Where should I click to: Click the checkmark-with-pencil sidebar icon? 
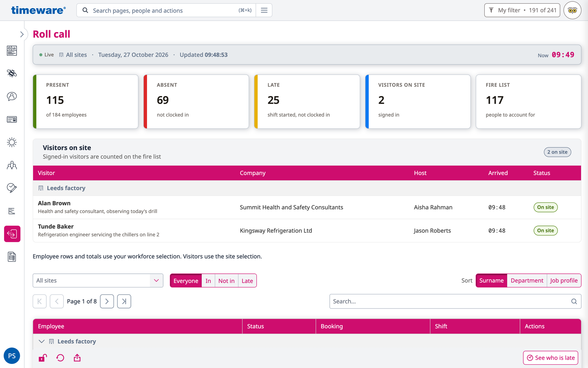pos(12,188)
